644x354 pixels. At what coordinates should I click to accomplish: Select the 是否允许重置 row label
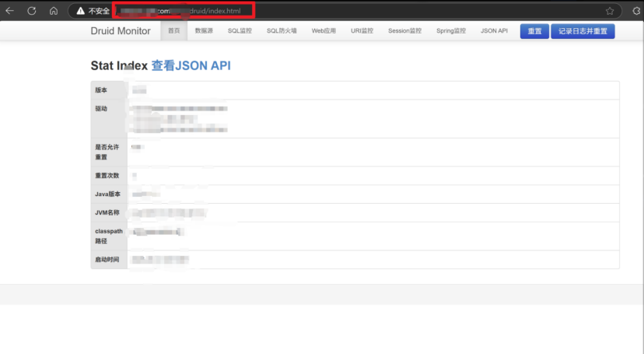[x=107, y=152]
